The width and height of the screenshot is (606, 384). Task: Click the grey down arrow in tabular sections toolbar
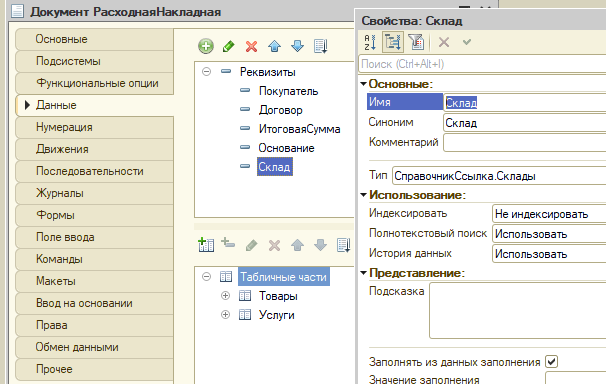[x=320, y=245]
